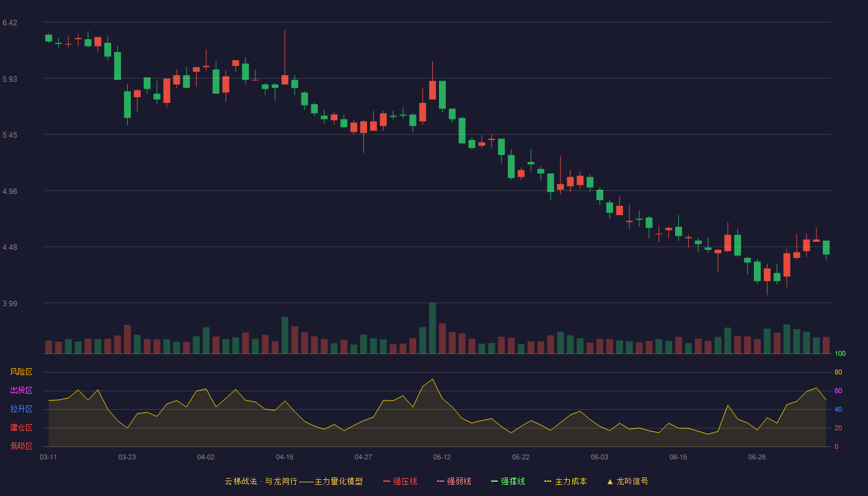This screenshot has height=496, width=868.
Task: Click the blue 40 indicator axis value
Action: 838,409
